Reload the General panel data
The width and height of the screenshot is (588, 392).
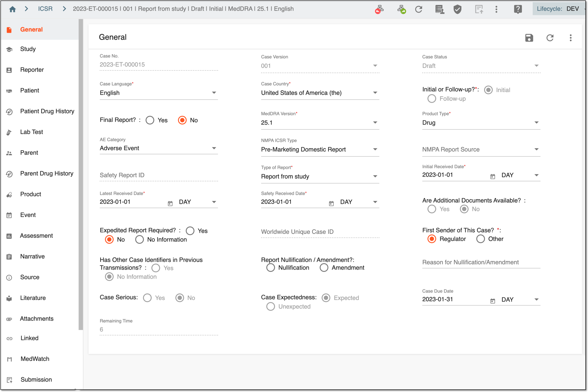point(550,38)
